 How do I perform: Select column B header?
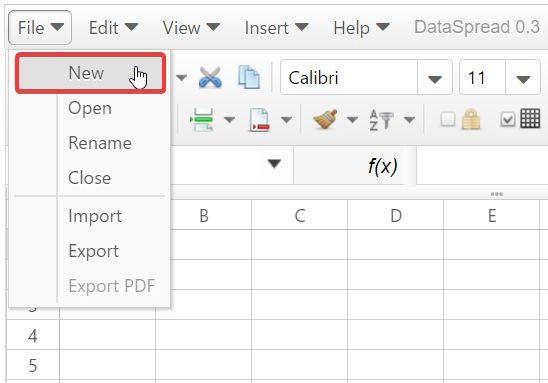[204, 215]
